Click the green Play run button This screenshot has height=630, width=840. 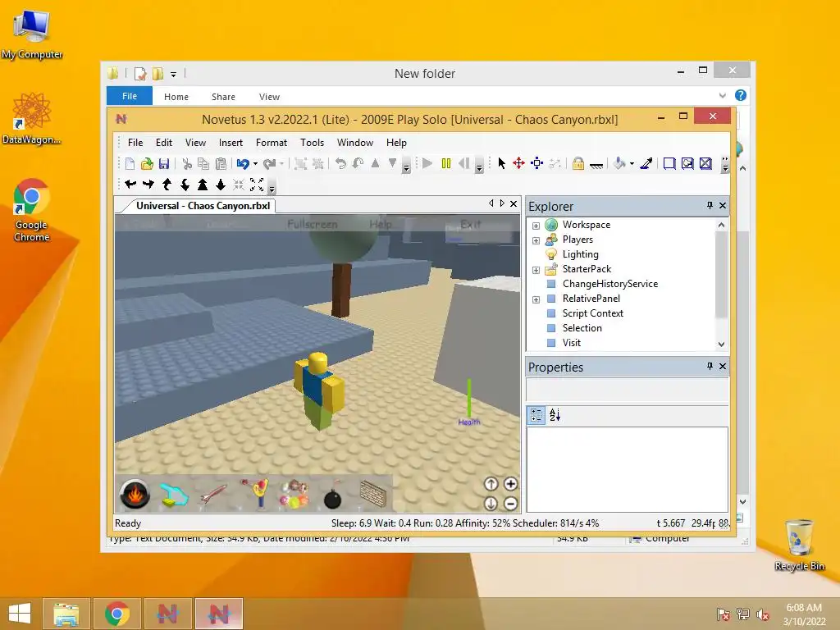click(427, 163)
